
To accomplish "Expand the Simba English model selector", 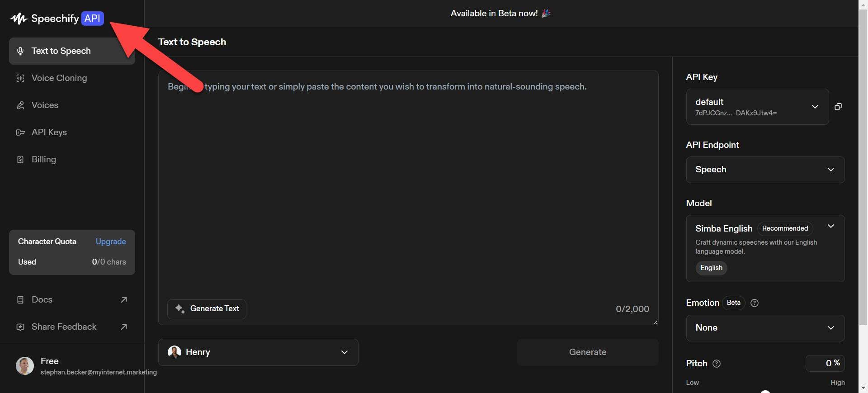I will (765, 248).
